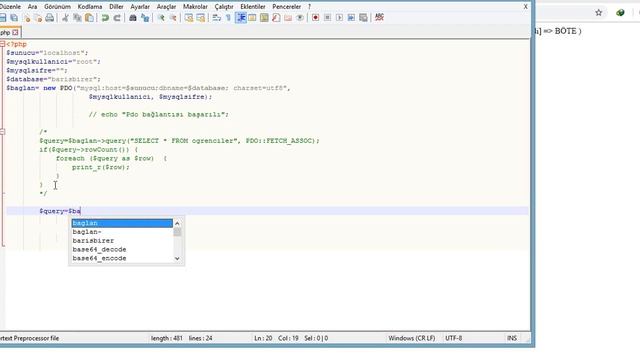
Task: Copy selection with the Copy icon
Action: (77, 18)
